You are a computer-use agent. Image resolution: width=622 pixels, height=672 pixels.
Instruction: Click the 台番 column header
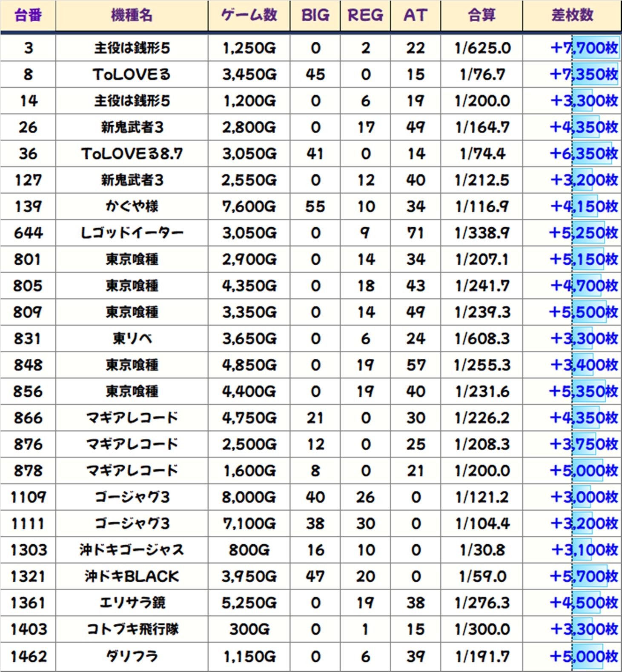pyautogui.click(x=28, y=15)
